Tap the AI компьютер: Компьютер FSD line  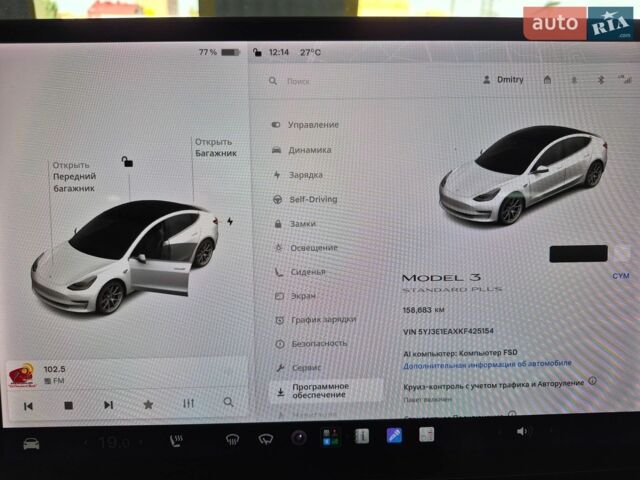(460, 353)
